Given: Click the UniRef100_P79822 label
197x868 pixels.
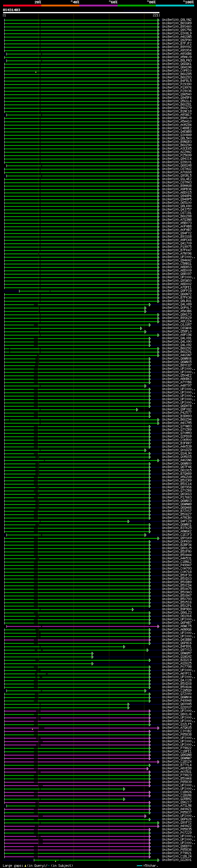Looking at the screenshot, I should click(177, 748).
